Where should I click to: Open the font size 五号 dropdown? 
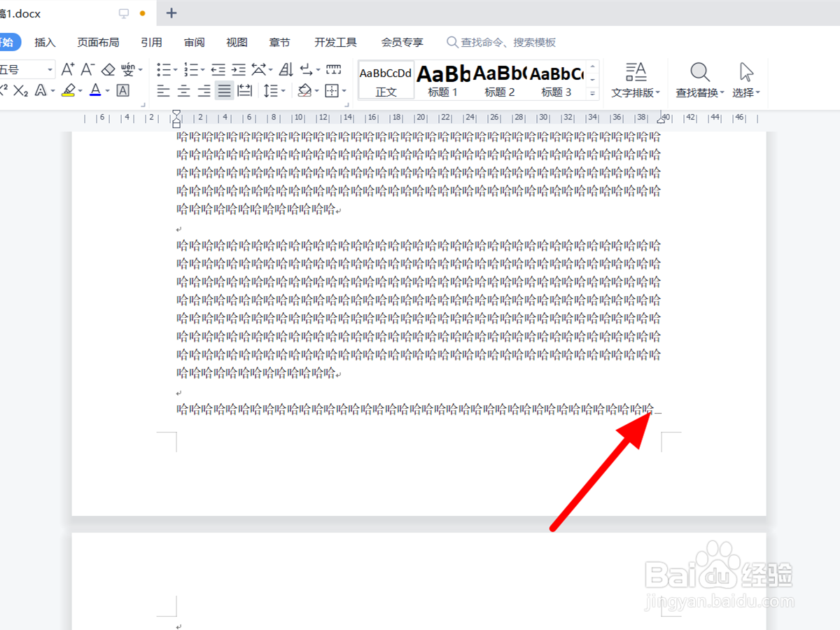coord(50,69)
